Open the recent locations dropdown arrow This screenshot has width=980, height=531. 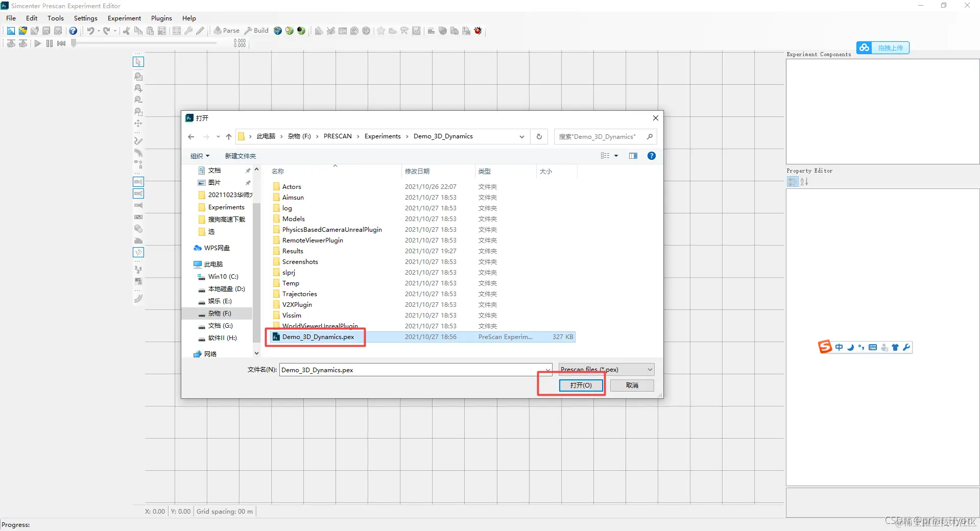pyautogui.click(x=218, y=137)
